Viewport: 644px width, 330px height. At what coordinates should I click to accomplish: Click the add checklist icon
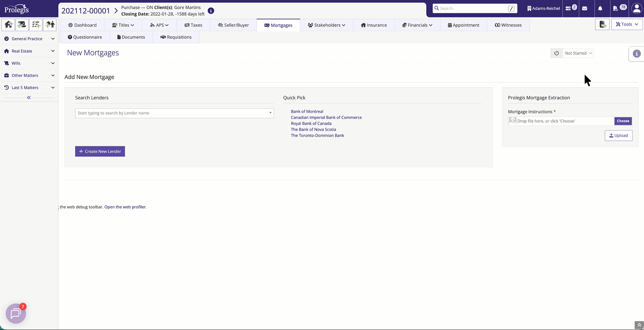point(36,24)
